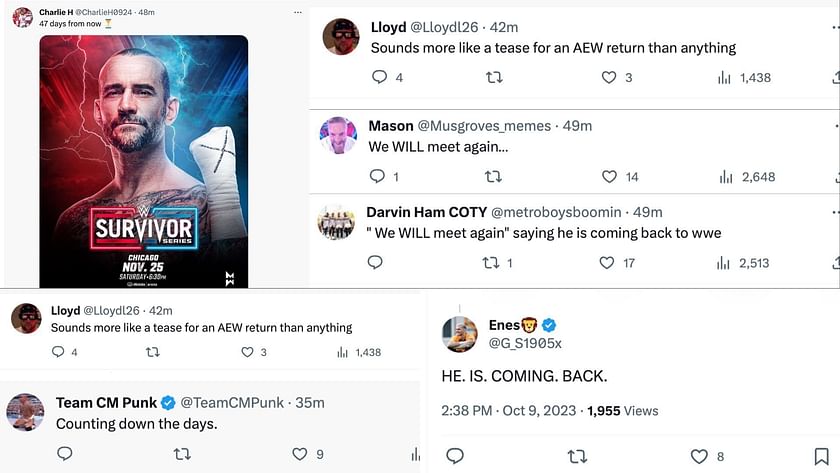
Task: Bookmark Enes's "HE. IS. COMING. BACK." tweet
Action: pos(821,456)
